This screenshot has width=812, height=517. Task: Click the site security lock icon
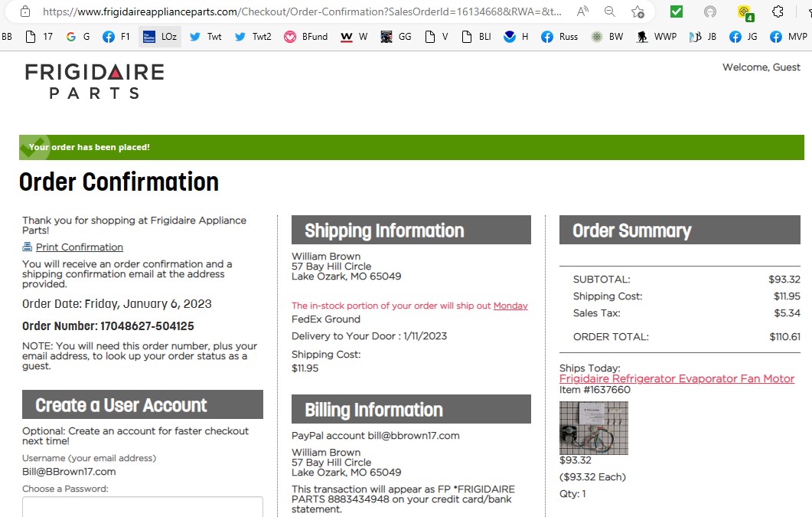coord(25,11)
